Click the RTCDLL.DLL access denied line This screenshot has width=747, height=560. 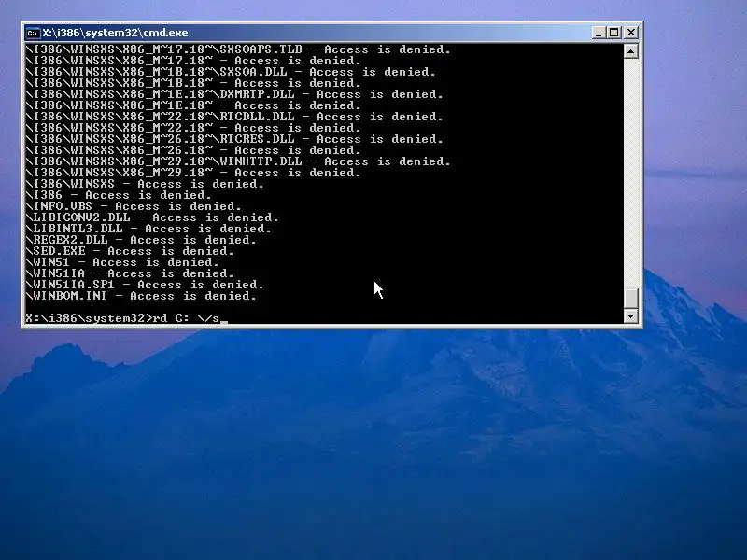(x=234, y=117)
